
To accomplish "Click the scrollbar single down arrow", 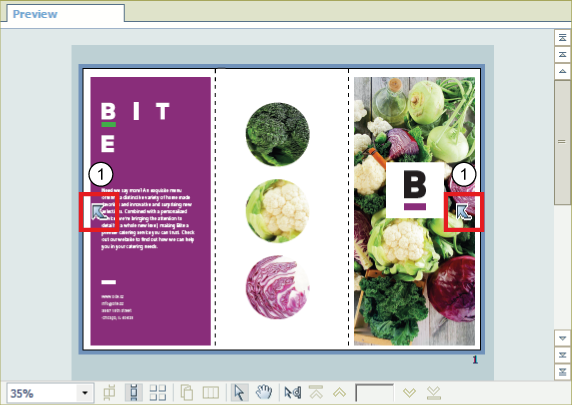I will pyautogui.click(x=562, y=338).
